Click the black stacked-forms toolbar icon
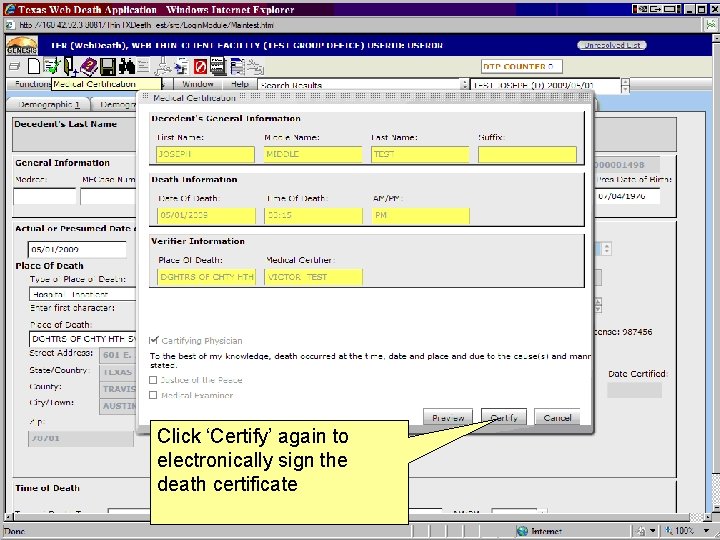This screenshot has width=720, height=540. (218, 67)
